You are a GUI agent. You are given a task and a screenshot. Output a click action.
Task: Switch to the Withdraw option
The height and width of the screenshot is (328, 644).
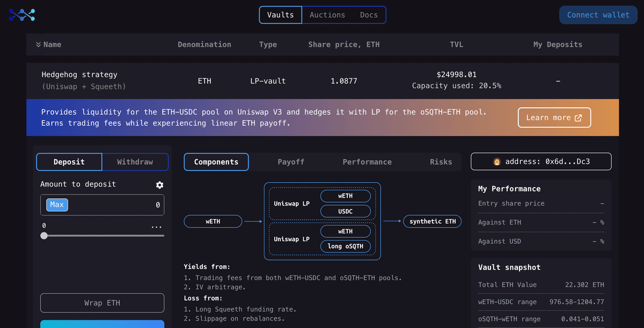pyautogui.click(x=135, y=162)
